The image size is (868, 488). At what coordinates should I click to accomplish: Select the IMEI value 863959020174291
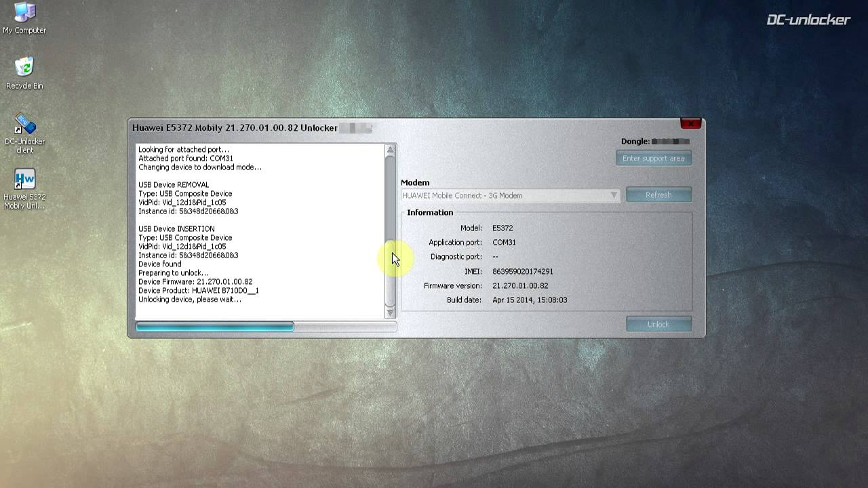point(523,271)
